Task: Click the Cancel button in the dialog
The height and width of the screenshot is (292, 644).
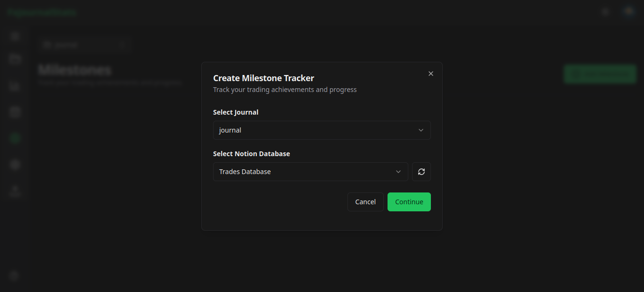Action: [365, 201]
